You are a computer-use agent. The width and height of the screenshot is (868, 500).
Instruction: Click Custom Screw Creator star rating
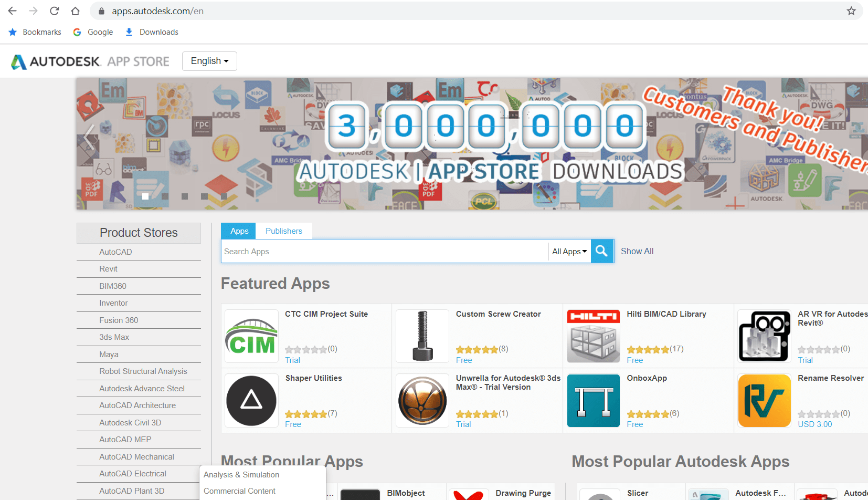477,349
